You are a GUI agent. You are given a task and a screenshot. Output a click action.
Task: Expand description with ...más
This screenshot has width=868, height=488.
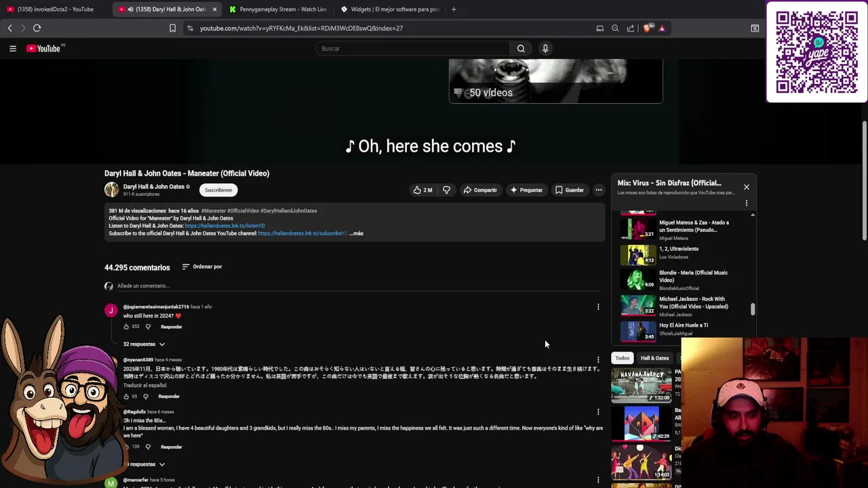pos(356,233)
